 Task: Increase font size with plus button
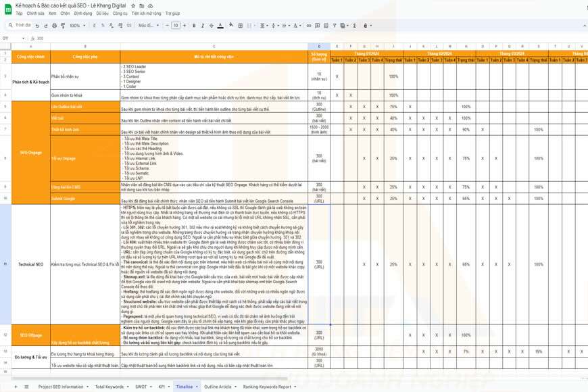(185, 26)
